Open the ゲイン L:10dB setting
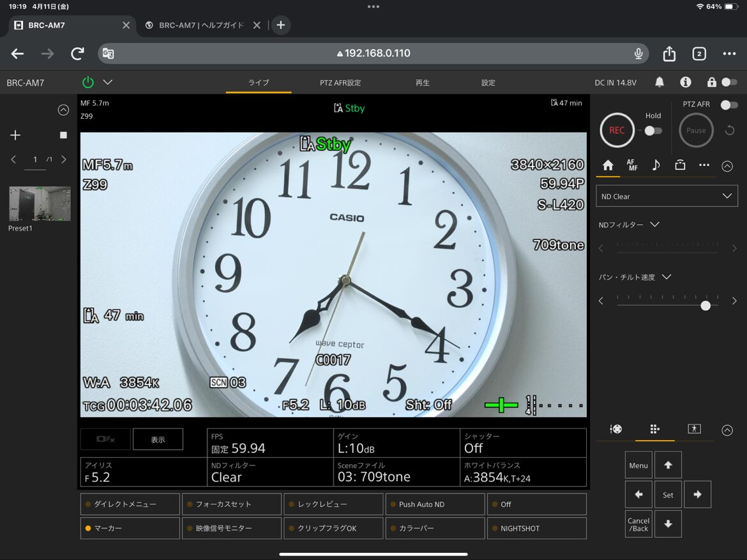 point(396,443)
